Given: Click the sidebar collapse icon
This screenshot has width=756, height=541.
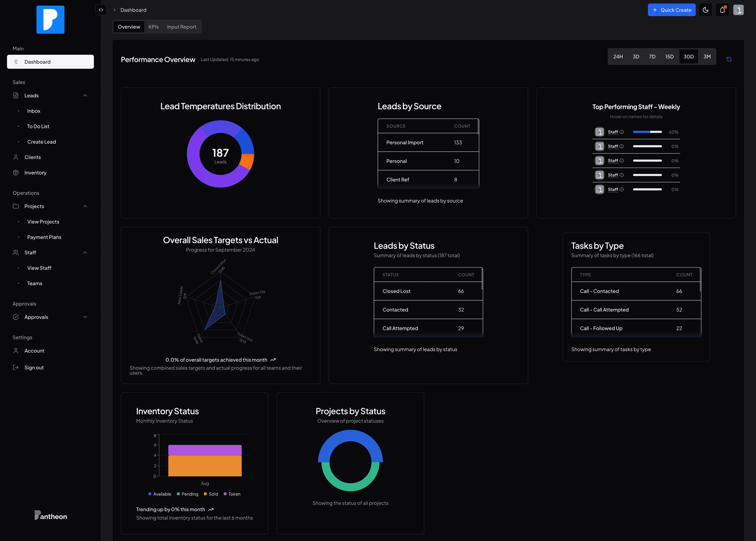Looking at the screenshot, I should coord(101,10).
